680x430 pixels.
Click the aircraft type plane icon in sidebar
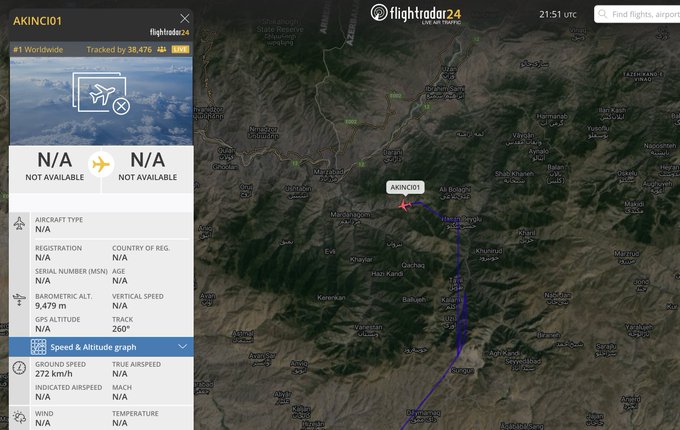[x=19, y=224]
